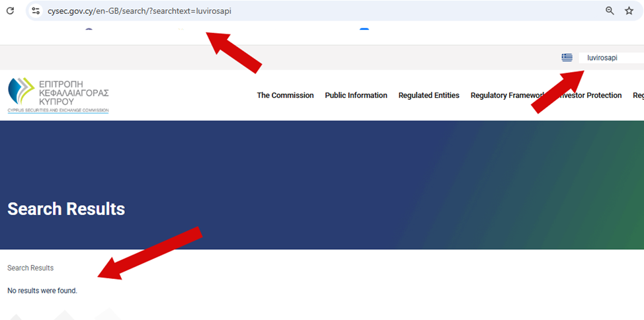
Task: Click the Search Results breadcrumb text
Action: click(30, 268)
